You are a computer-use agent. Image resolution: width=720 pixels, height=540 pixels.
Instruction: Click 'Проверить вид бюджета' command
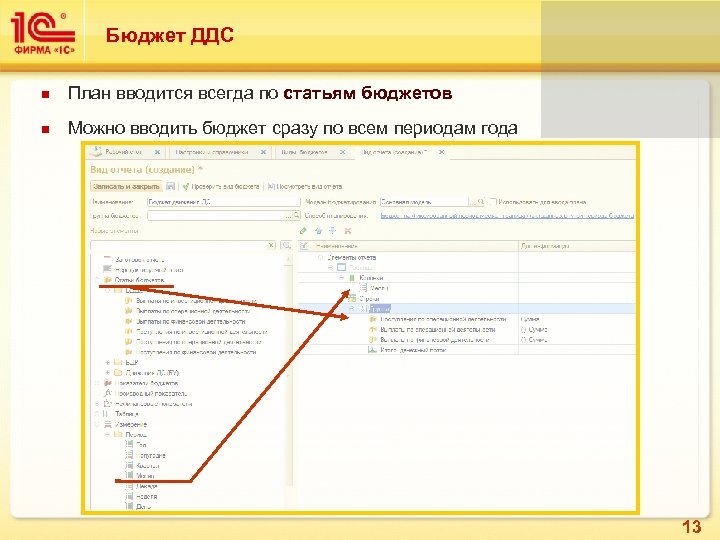(221, 186)
